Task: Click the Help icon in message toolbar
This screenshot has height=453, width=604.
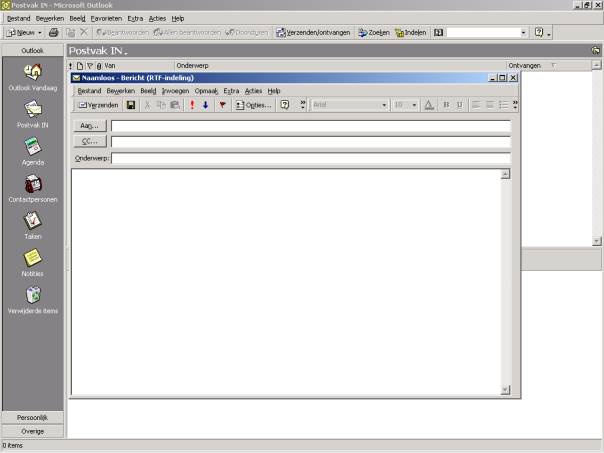Action: click(x=285, y=105)
